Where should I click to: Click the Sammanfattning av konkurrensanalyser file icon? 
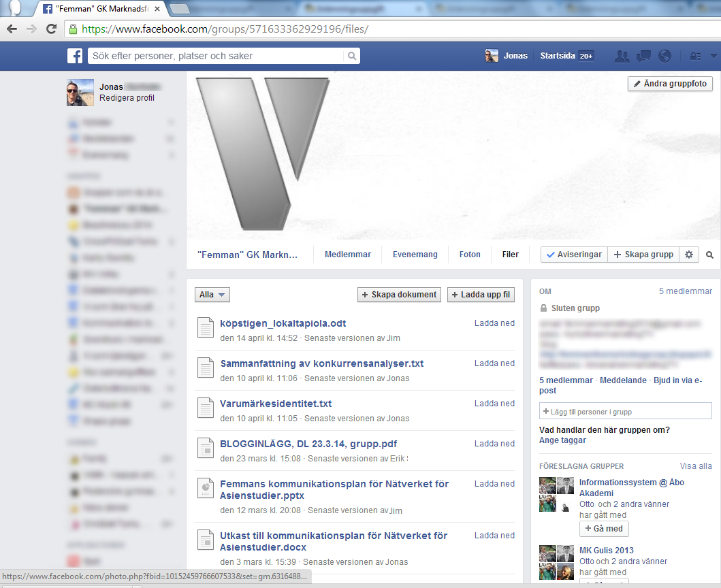206,367
